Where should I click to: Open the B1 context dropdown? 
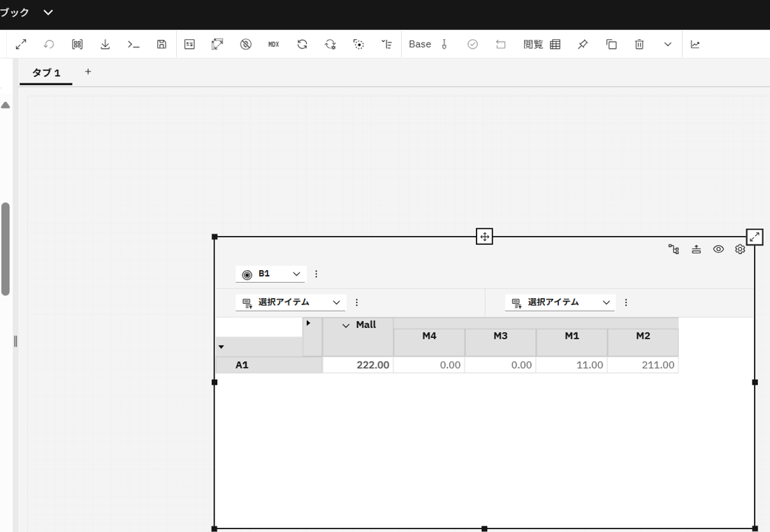click(270, 274)
